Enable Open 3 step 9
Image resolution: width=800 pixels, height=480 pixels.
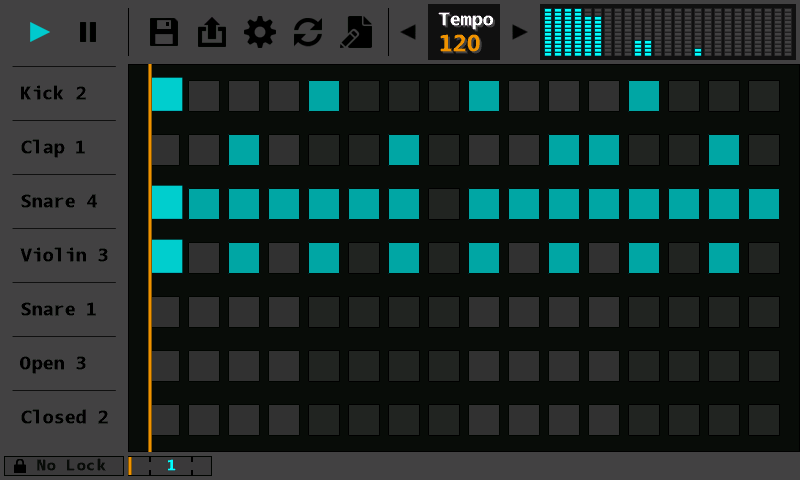click(484, 366)
